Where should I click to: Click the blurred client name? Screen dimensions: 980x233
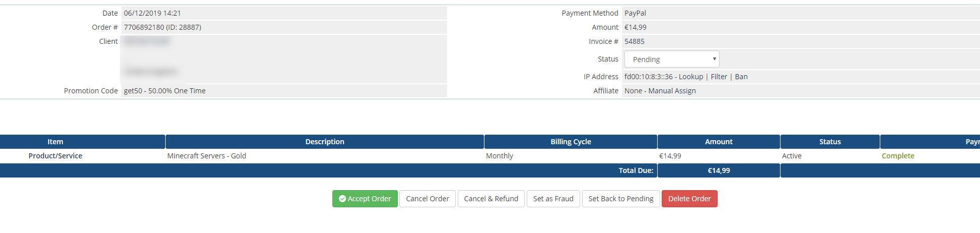point(147,41)
